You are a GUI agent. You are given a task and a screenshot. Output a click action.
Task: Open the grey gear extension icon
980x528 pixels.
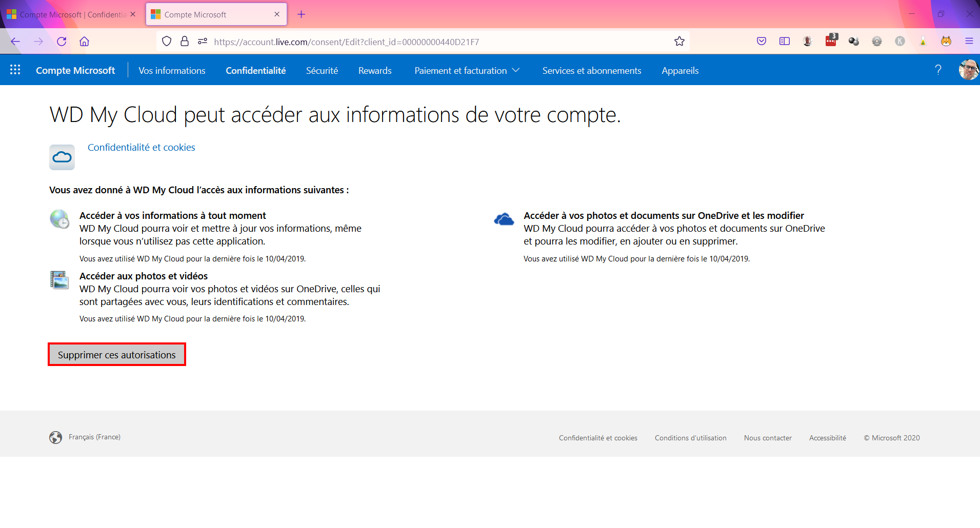pyautogui.click(x=877, y=42)
